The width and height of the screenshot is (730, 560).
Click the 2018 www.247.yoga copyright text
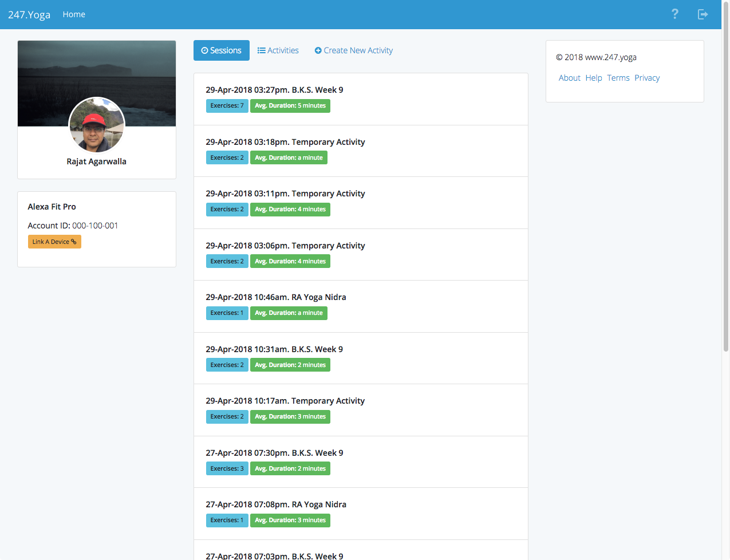[x=596, y=57]
